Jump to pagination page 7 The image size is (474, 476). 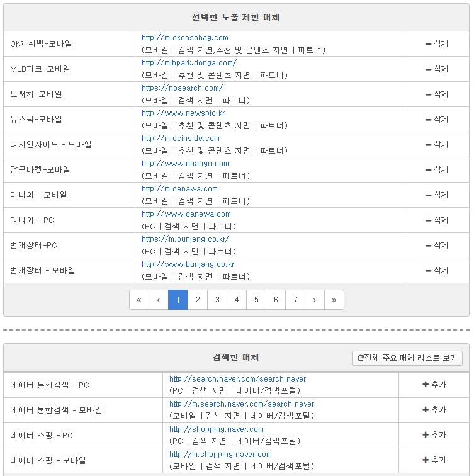295,300
